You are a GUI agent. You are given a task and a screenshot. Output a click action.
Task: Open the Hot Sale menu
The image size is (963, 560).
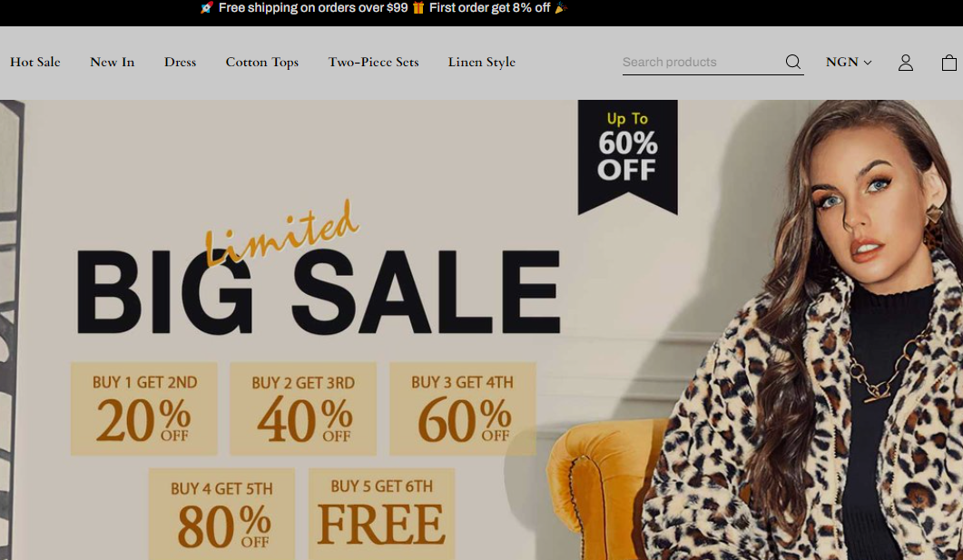[35, 62]
